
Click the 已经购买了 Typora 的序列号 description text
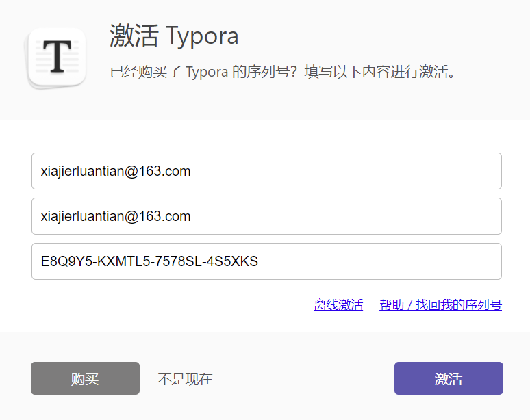(283, 72)
